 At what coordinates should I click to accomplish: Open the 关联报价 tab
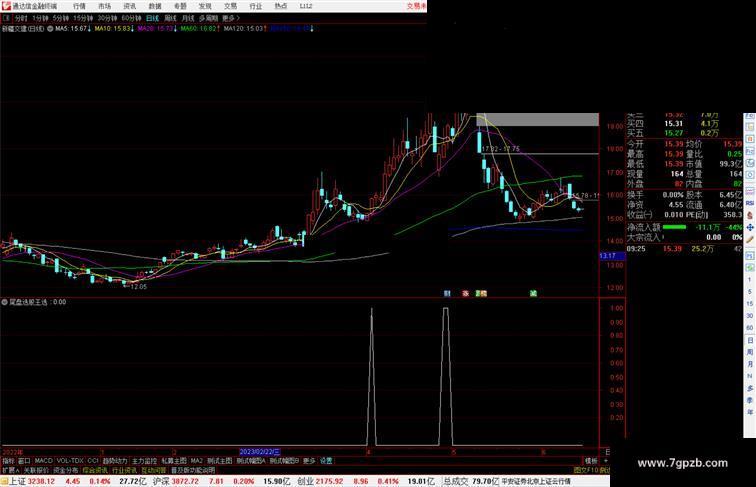click(36, 470)
